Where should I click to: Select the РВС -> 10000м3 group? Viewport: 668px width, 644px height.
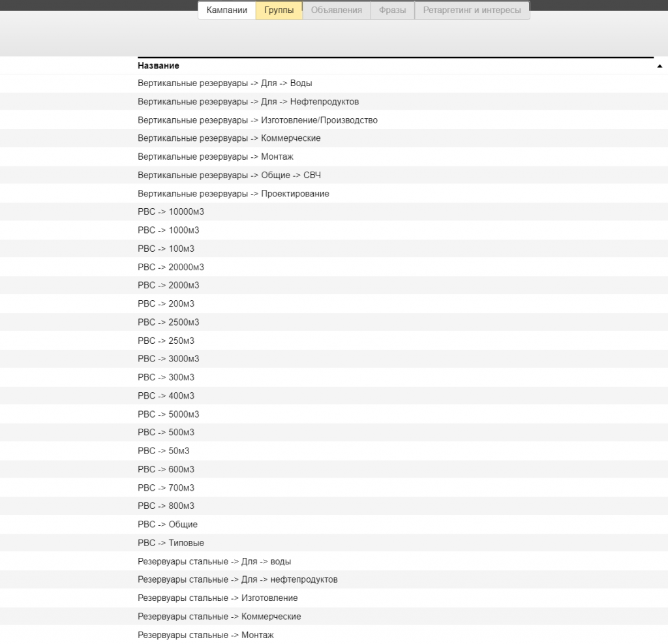tap(171, 212)
